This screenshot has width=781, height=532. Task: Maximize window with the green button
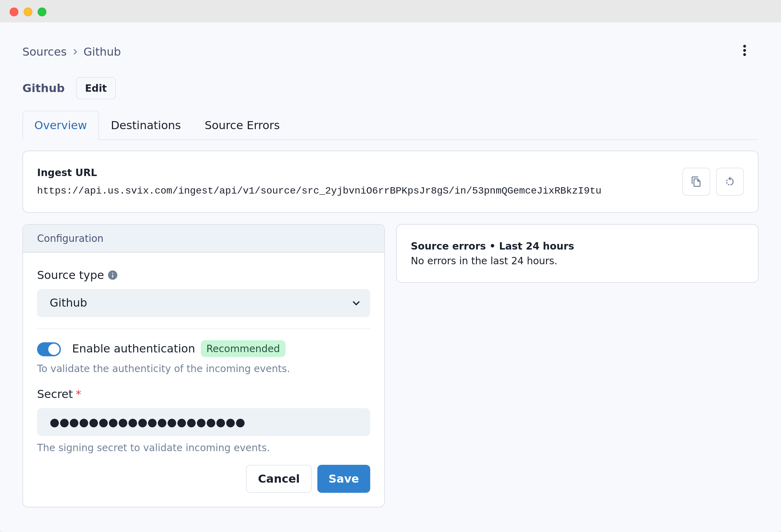tap(42, 12)
